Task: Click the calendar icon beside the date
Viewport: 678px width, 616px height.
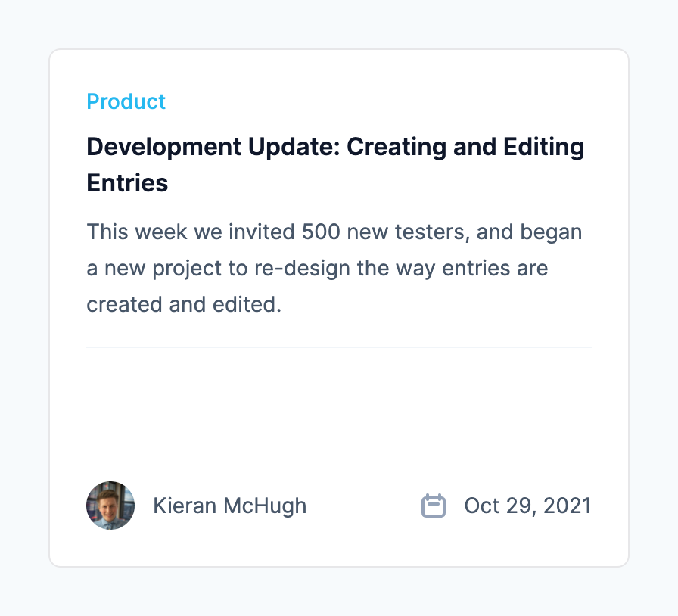Action: [x=433, y=505]
